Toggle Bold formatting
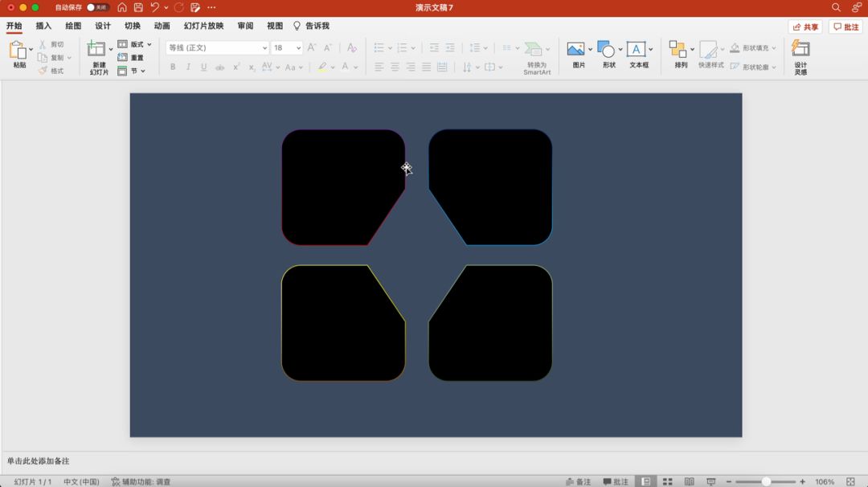 click(x=173, y=67)
